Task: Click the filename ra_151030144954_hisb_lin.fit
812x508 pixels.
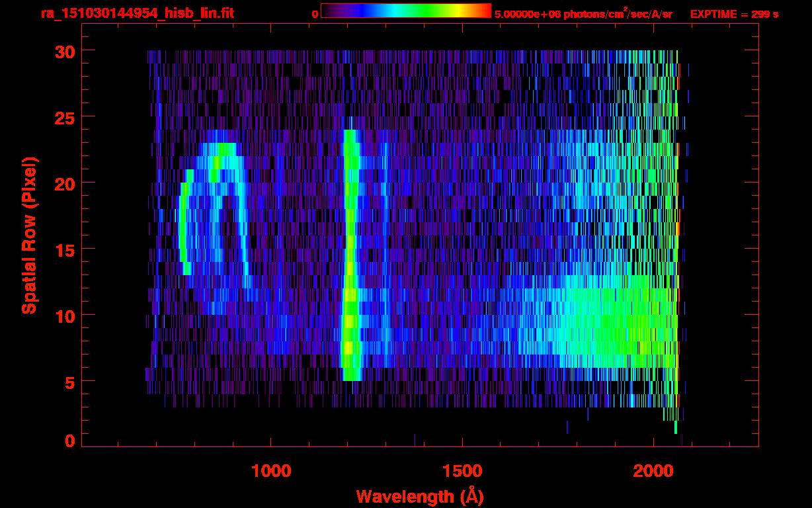Action: click(x=137, y=13)
